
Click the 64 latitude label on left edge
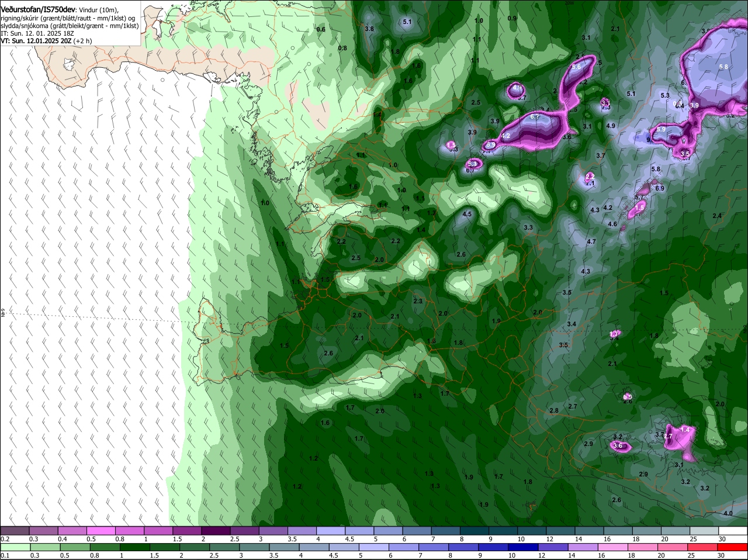click(x=2, y=314)
